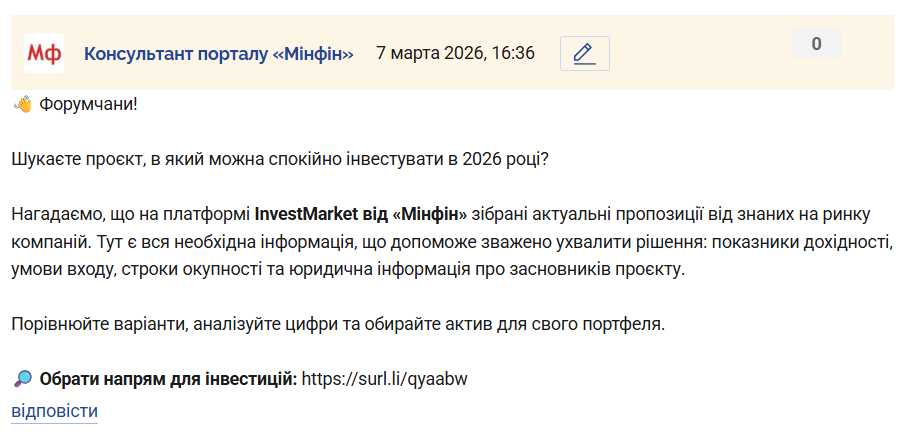Click the line starting with Шукаєте проєкт
The height and width of the screenshot is (440, 914).
pyautogui.click(x=280, y=159)
